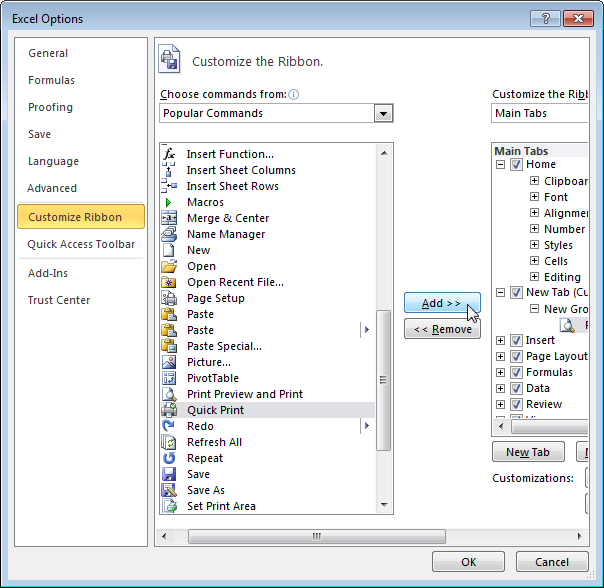This screenshot has height=588, width=604.
Task: Click the PivotTable icon
Action: click(x=169, y=378)
